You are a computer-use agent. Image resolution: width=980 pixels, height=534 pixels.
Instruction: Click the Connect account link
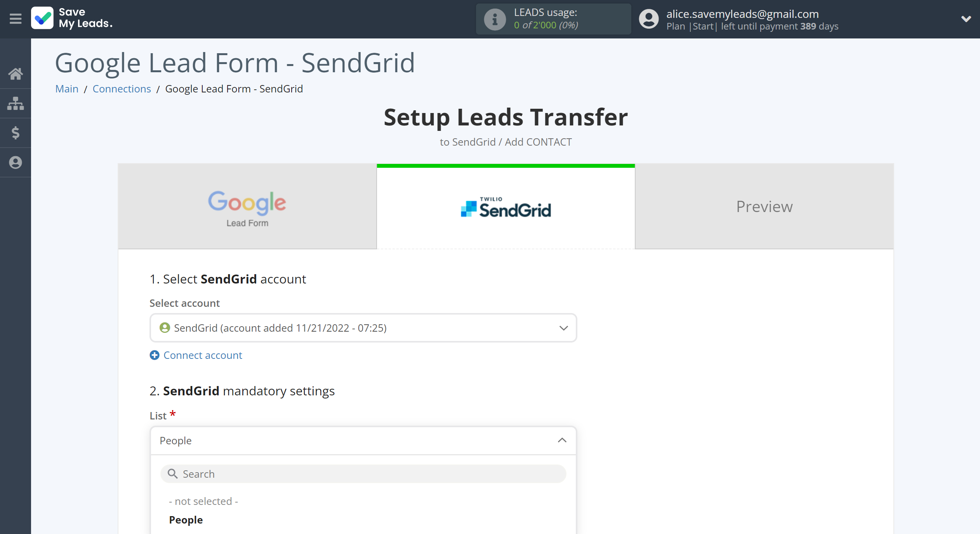click(203, 355)
